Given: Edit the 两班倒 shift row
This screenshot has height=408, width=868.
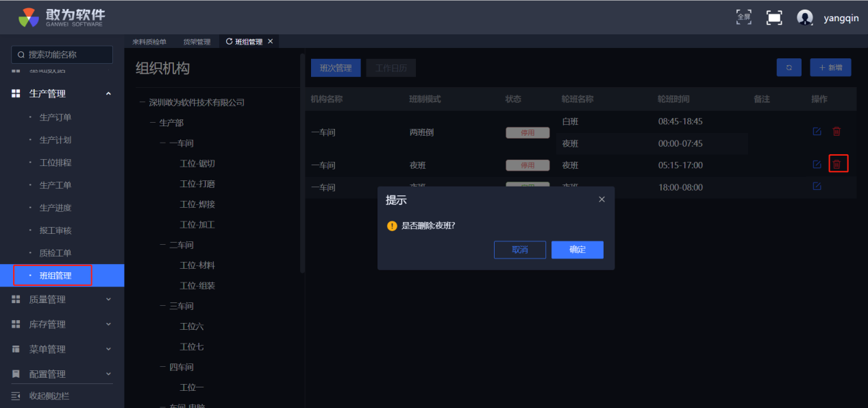Looking at the screenshot, I should (x=817, y=132).
